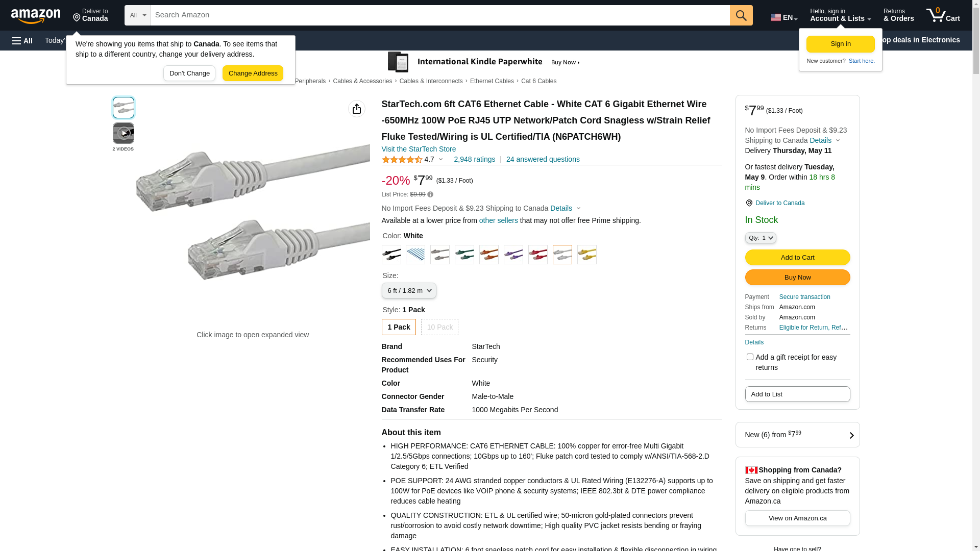Click the Amazon logo
Image resolution: width=980 pixels, height=551 pixels.
[36, 16]
